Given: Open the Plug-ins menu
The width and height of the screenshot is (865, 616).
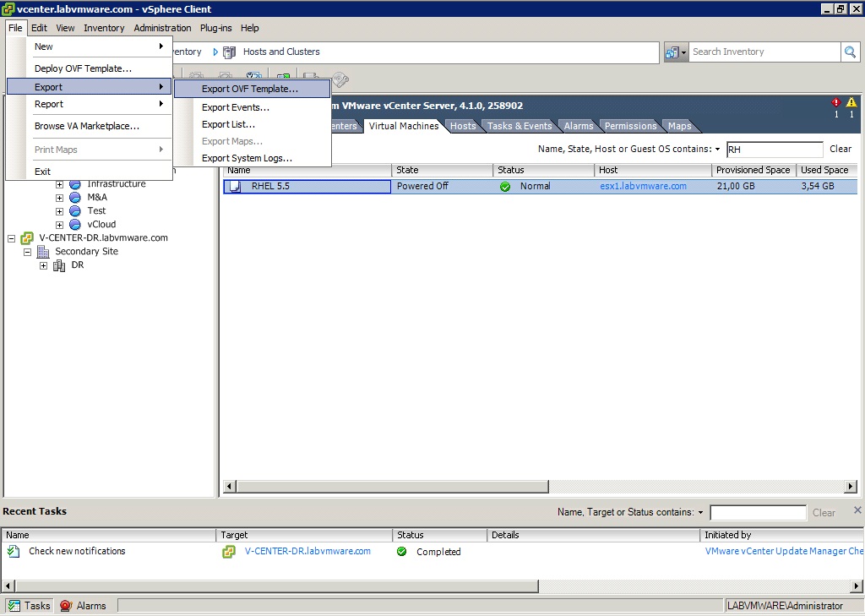Looking at the screenshot, I should [x=215, y=28].
